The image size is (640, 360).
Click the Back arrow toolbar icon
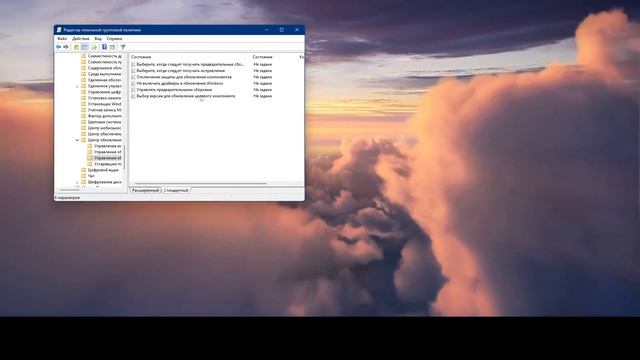58,47
